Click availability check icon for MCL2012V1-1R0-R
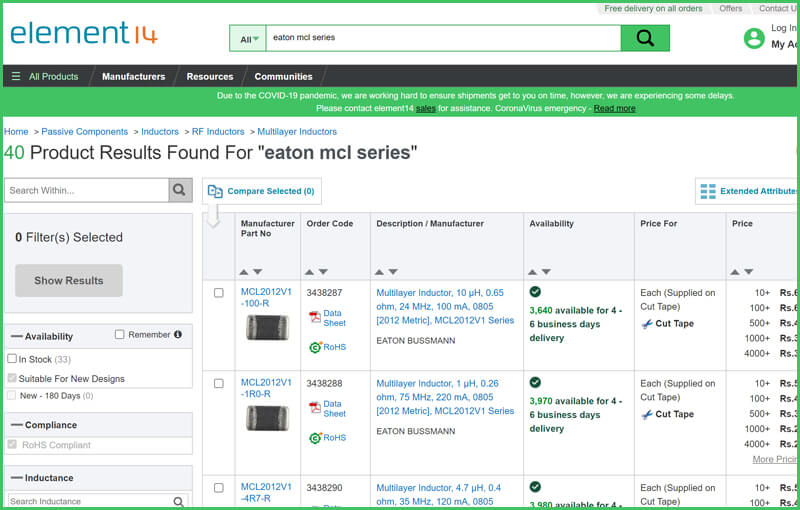 point(535,382)
